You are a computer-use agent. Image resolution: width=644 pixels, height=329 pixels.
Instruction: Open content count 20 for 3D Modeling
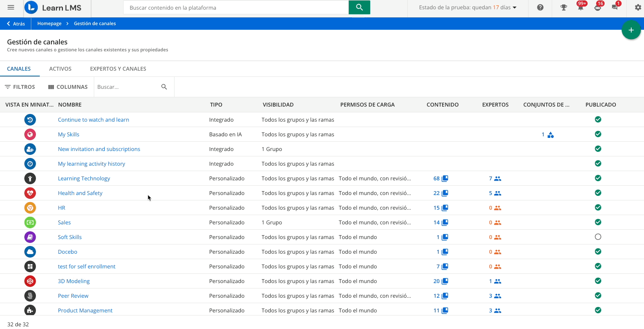pyautogui.click(x=441, y=281)
